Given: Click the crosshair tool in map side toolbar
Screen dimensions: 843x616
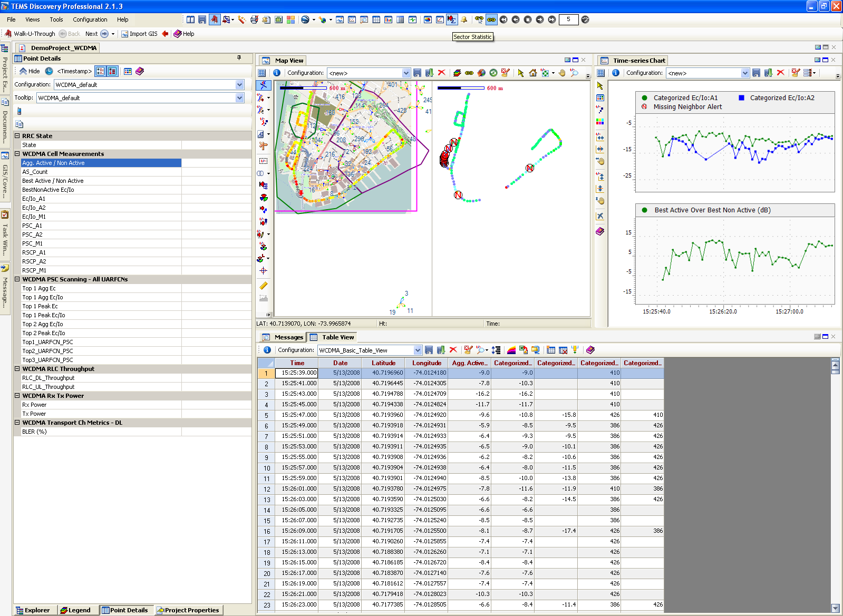Looking at the screenshot, I should [x=263, y=270].
